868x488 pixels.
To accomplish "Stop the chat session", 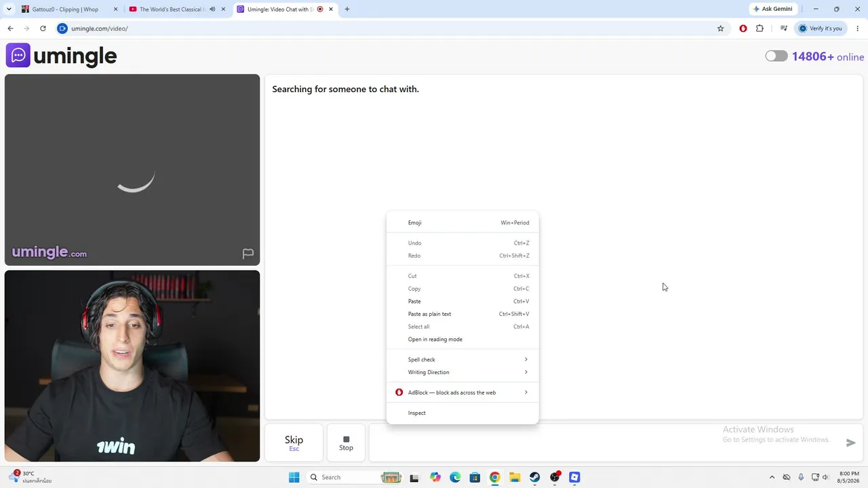I will [346, 443].
